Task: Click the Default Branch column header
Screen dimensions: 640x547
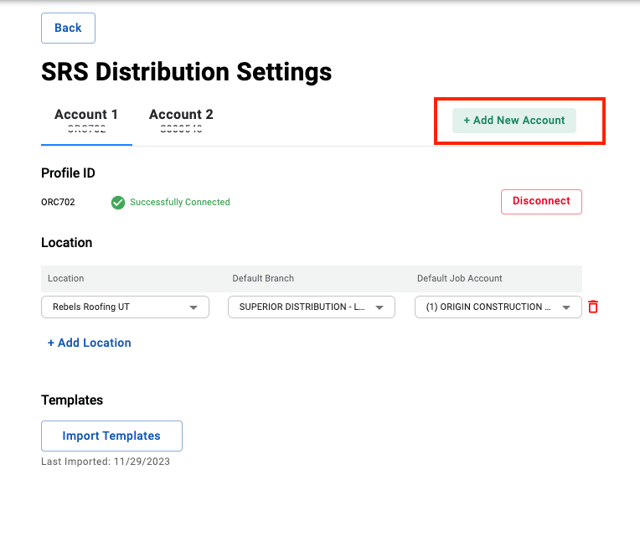Action: click(x=263, y=278)
